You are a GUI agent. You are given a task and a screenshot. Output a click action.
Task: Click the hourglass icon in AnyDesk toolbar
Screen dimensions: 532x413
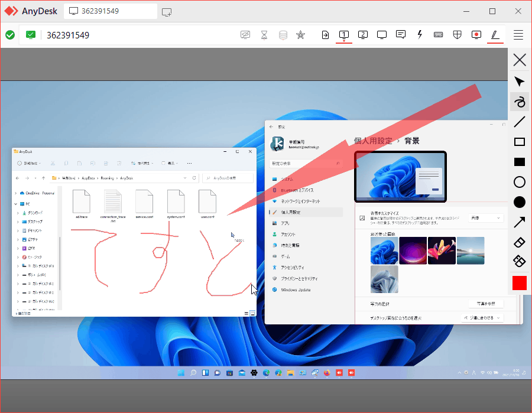pos(264,35)
